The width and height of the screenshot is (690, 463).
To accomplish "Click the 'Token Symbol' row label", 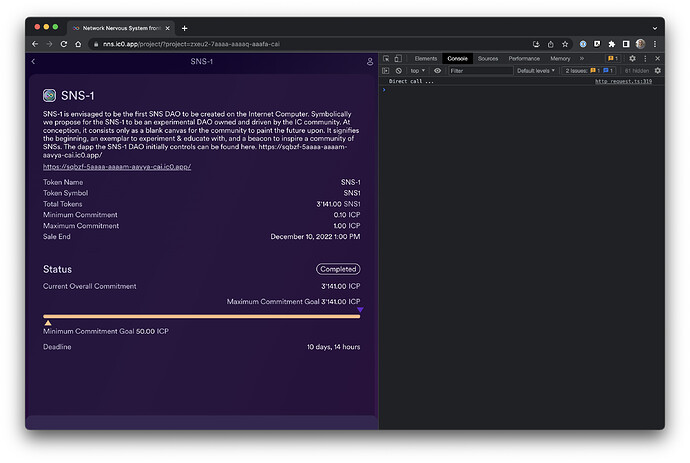I will coord(66,193).
